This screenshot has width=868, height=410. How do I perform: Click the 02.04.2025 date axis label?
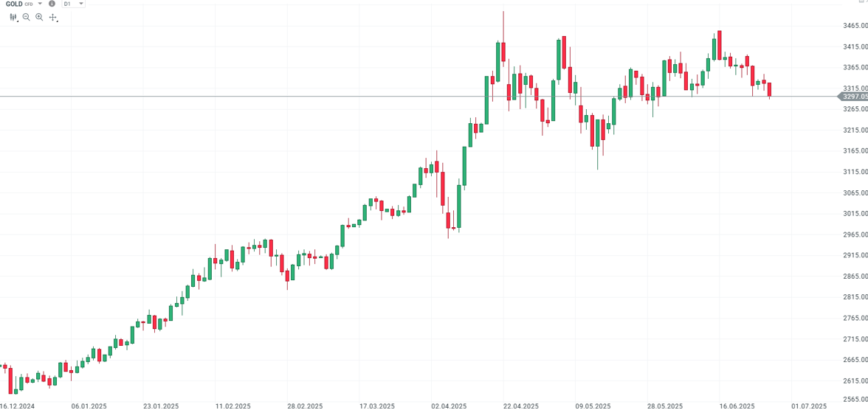pyautogui.click(x=449, y=406)
